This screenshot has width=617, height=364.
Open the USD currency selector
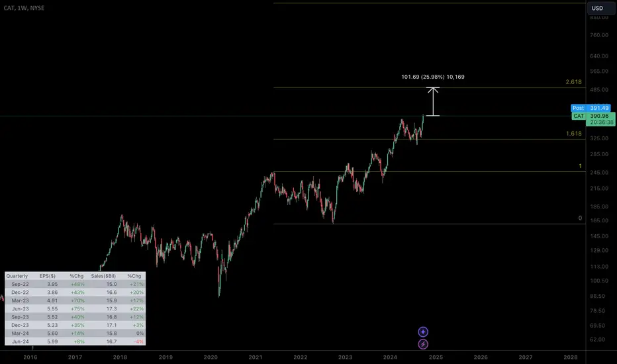click(600, 8)
